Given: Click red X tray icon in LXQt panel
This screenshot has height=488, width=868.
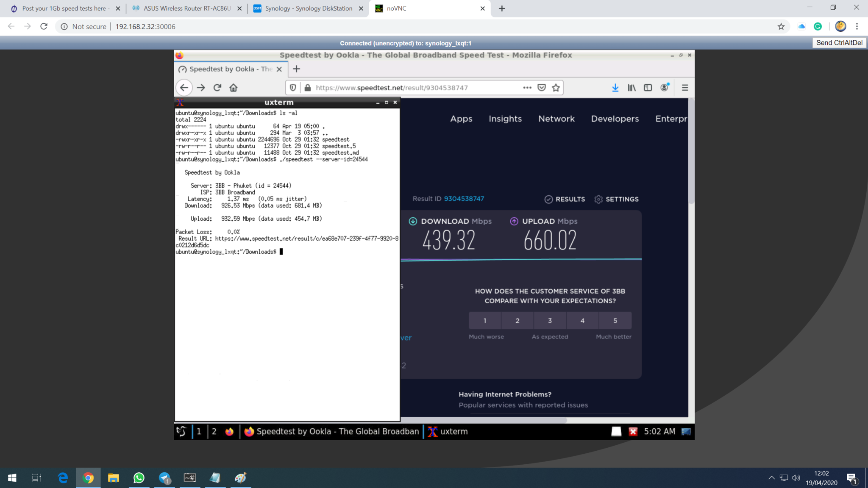Looking at the screenshot, I should coord(633,432).
